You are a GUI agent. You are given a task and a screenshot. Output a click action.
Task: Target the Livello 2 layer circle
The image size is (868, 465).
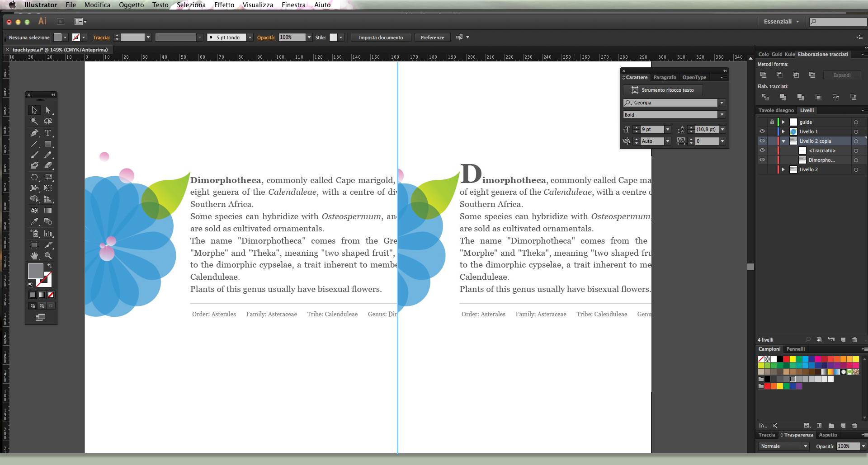pos(856,169)
